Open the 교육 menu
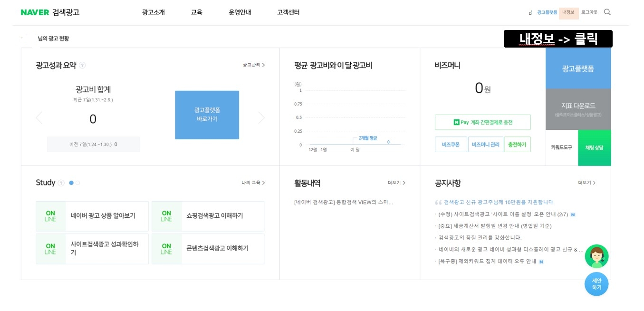 197,12
